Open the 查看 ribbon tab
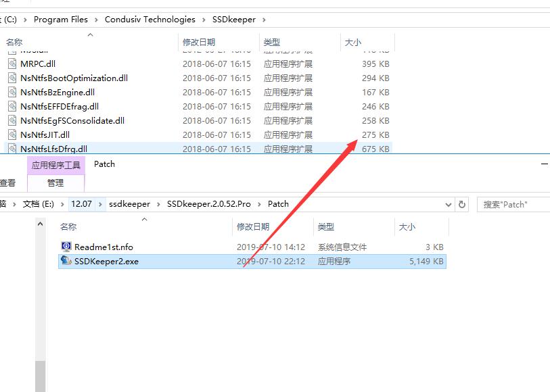Screen dimensions: 550x392 7,183
